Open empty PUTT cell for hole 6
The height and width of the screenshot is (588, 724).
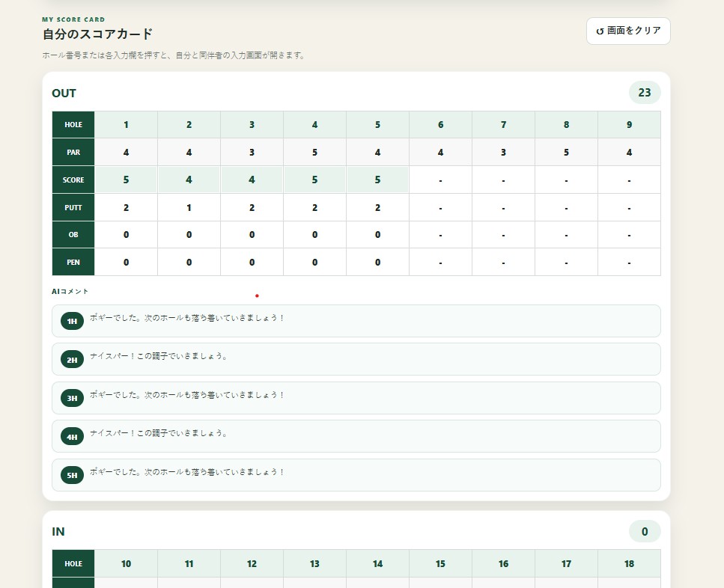tap(440, 207)
